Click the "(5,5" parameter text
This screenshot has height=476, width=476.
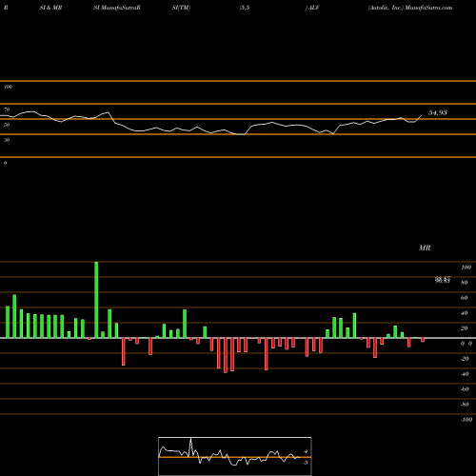click(245, 8)
